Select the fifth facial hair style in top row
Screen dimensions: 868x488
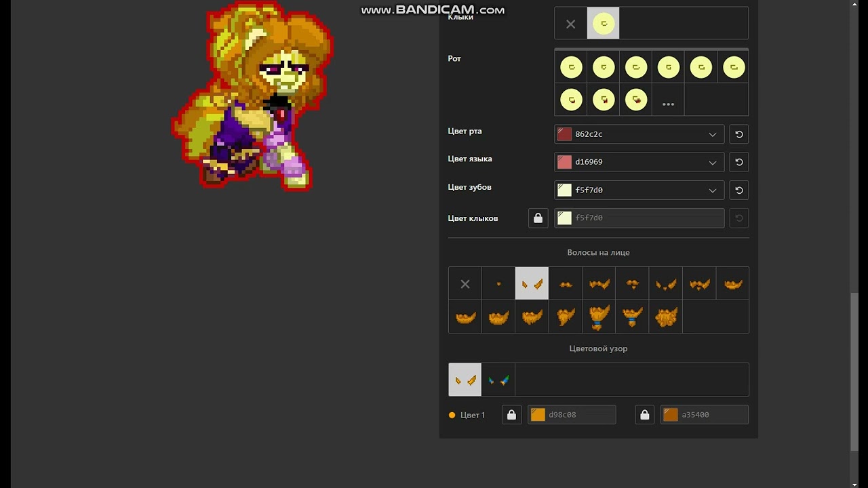point(599,284)
